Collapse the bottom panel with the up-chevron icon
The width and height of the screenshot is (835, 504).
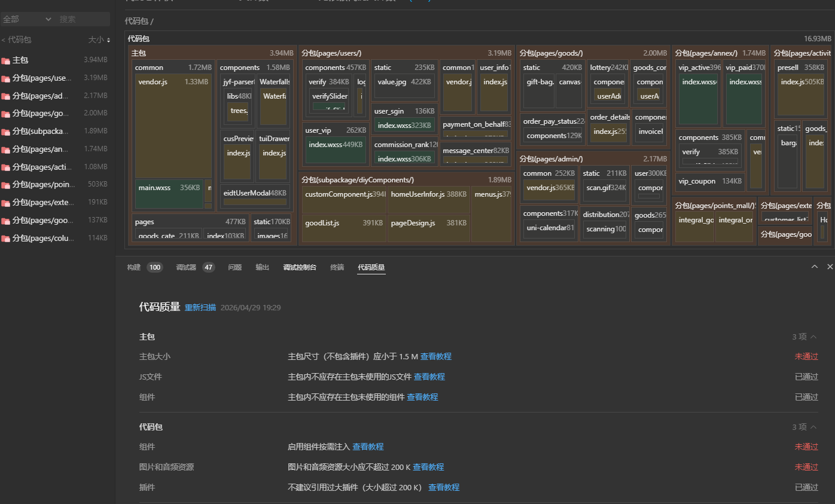coord(814,267)
